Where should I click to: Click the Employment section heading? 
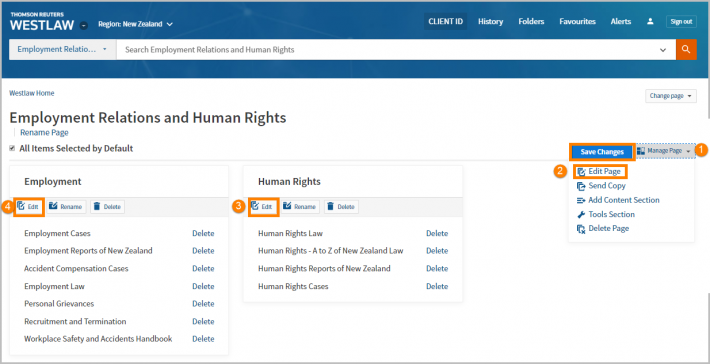pyautogui.click(x=53, y=182)
